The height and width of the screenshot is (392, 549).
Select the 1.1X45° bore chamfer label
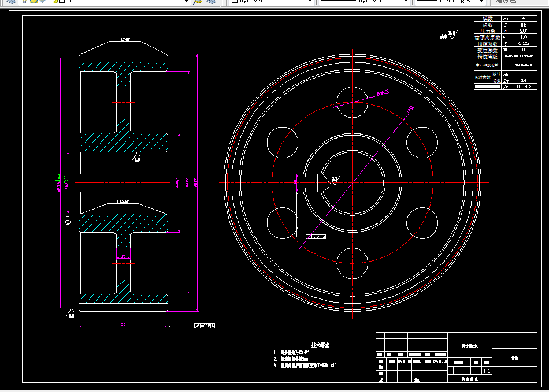tap(123, 201)
